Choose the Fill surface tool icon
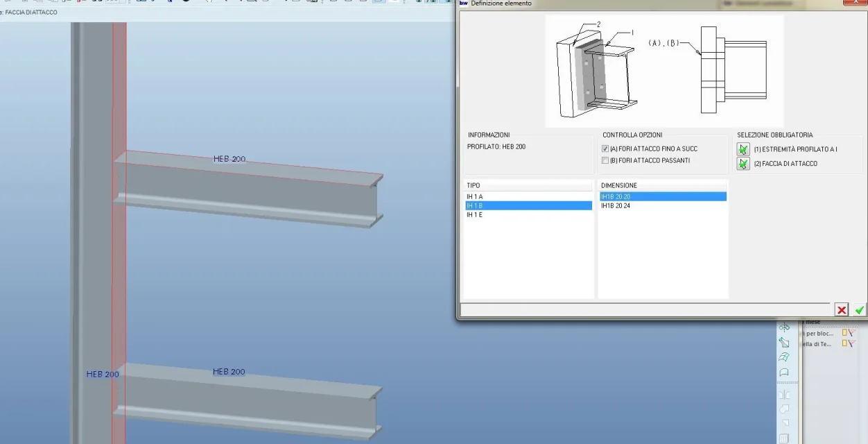The image size is (868, 444). [784, 373]
